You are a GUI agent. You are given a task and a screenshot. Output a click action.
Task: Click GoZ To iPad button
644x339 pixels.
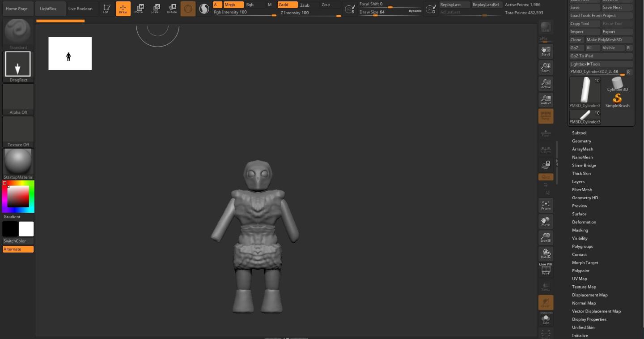coord(601,56)
